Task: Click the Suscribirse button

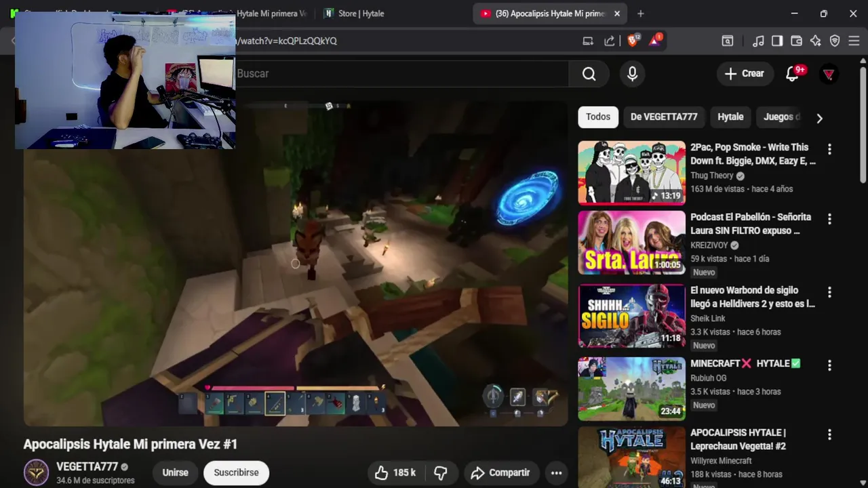Action: click(236, 472)
